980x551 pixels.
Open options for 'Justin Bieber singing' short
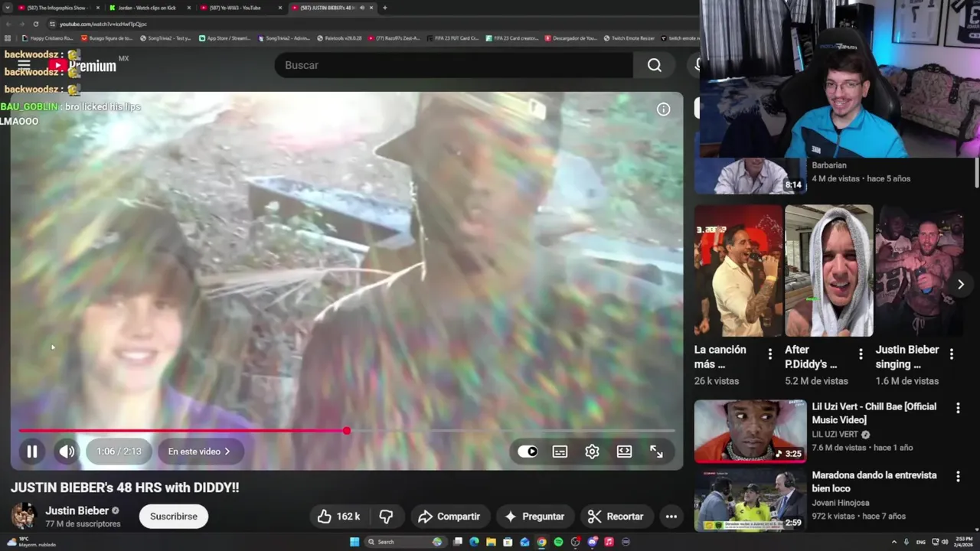click(952, 354)
